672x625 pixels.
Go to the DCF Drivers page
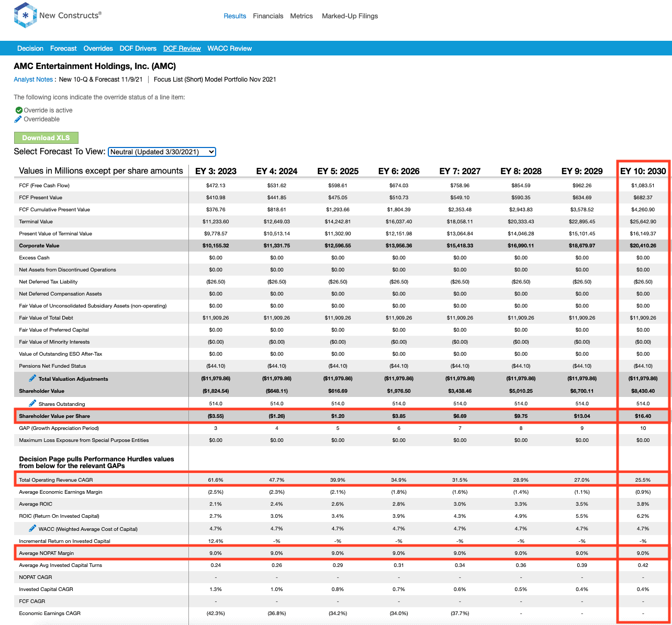[138, 48]
